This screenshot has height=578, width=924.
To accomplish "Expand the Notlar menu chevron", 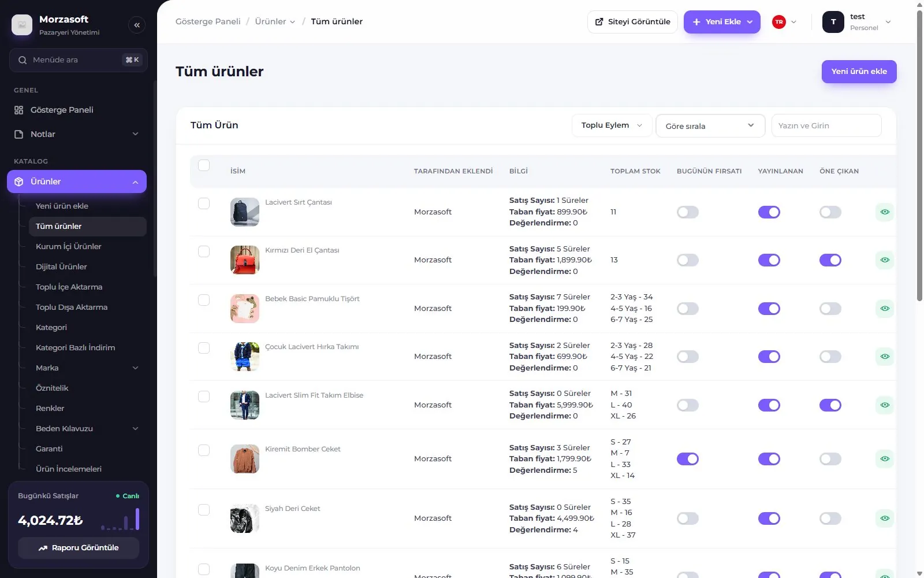I will click(x=136, y=134).
